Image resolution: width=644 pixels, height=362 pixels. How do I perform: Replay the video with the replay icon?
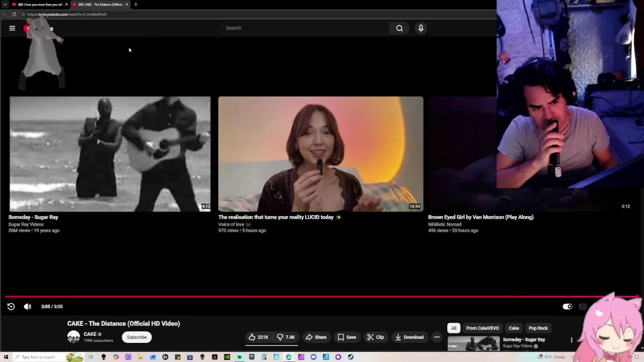click(11, 307)
